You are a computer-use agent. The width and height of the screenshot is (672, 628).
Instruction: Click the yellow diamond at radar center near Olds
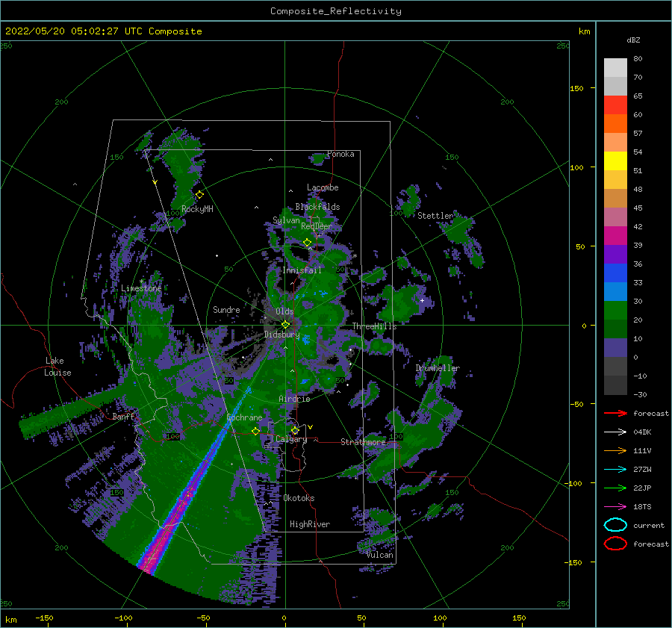[x=285, y=325]
